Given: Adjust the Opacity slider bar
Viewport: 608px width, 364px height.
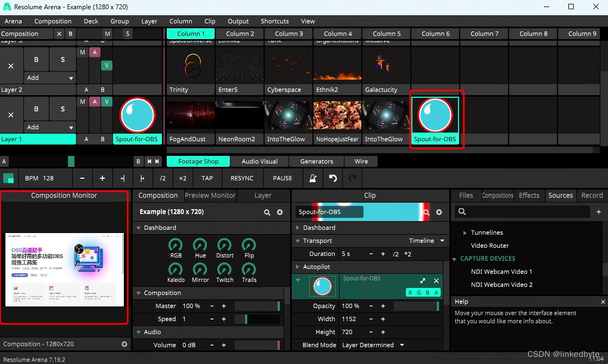Looking at the screenshot, I should [416, 306].
